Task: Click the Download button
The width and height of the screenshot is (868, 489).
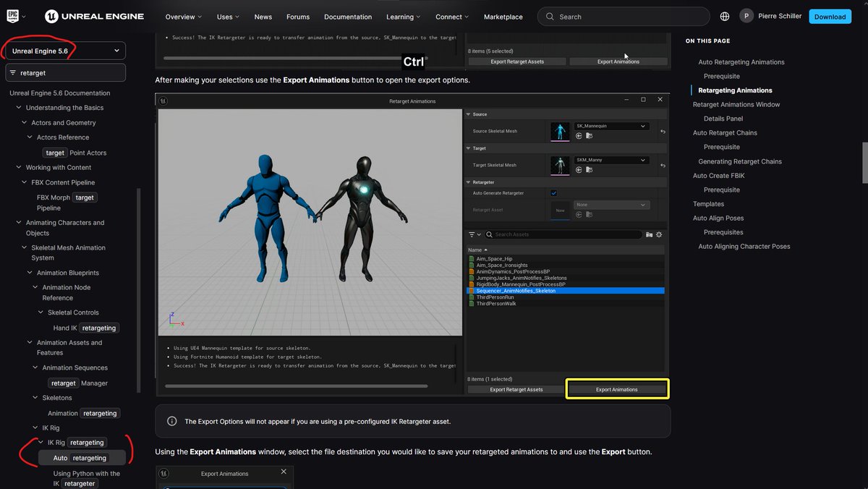Action: coord(830,16)
